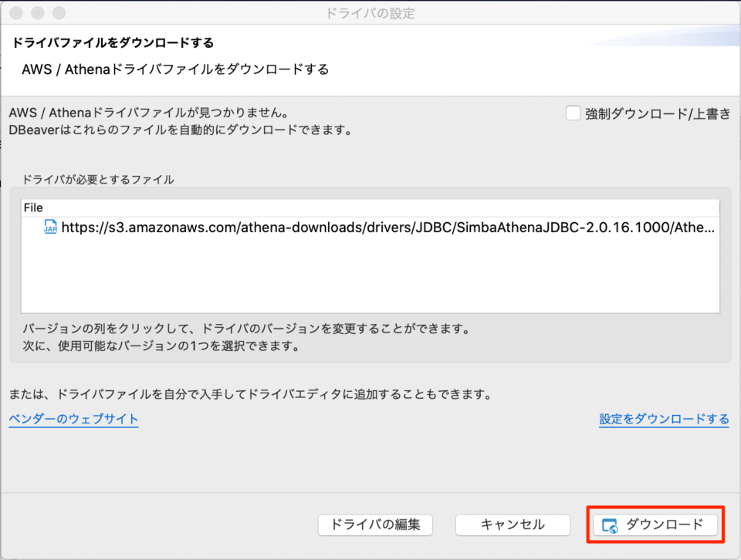The height and width of the screenshot is (560, 741).
Task: Click the File column header
Action: pos(370,207)
